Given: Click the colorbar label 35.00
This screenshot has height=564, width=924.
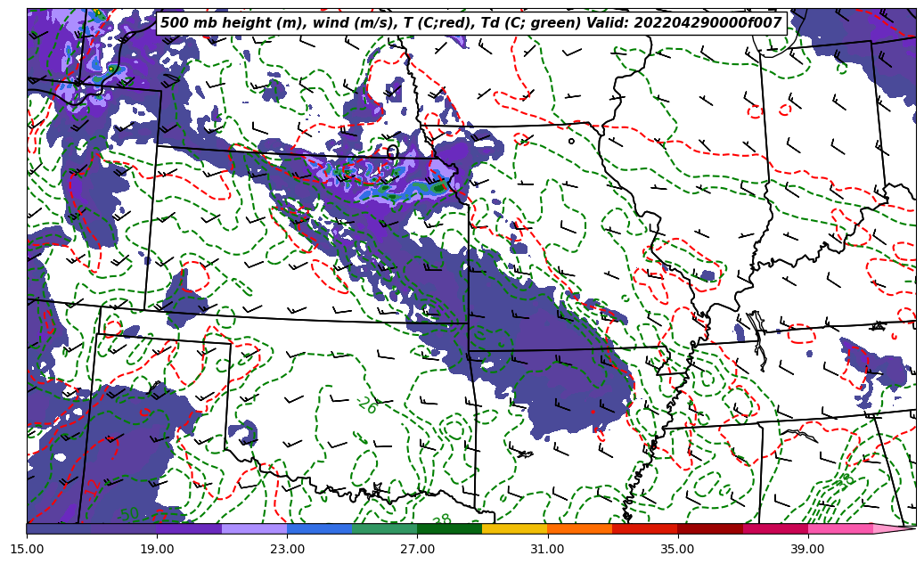Looking at the screenshot, I should coord(678,549).
